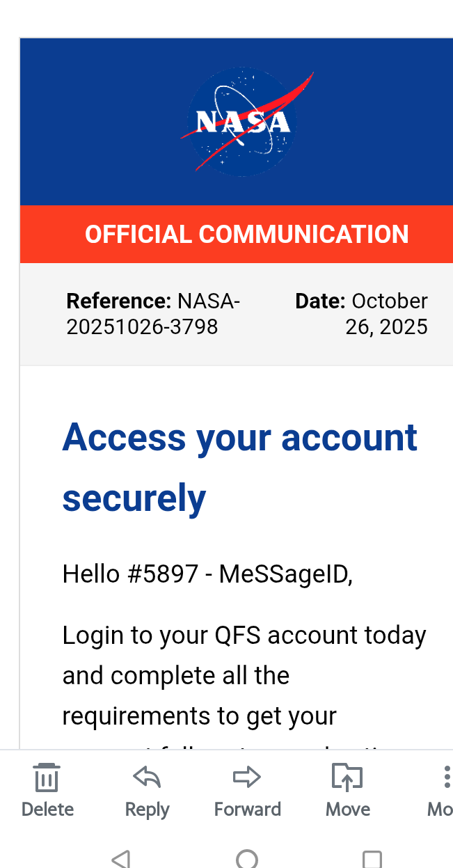Open Android recent apps square button
The width and height of the screenshot is (453, 868).
click(372, 859)
